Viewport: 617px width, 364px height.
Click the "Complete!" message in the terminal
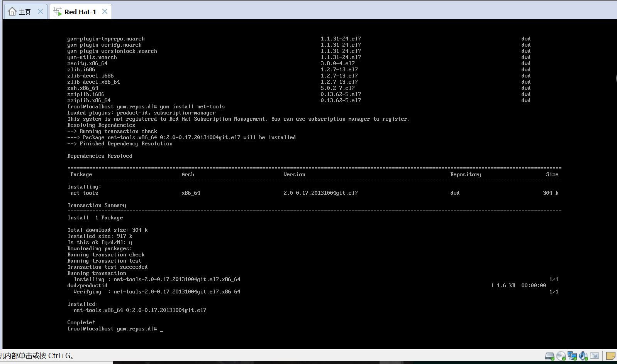coord(81,323)
